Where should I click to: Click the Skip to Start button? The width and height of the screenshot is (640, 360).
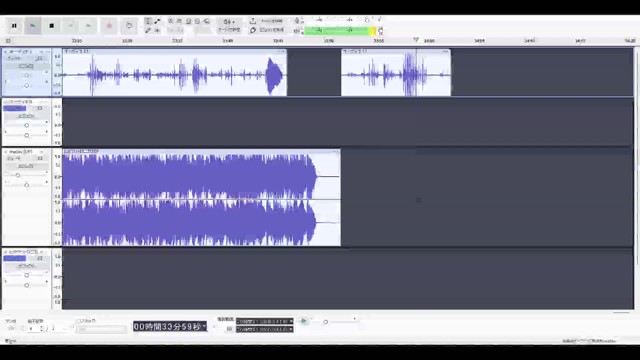click(x=71, y=26)
